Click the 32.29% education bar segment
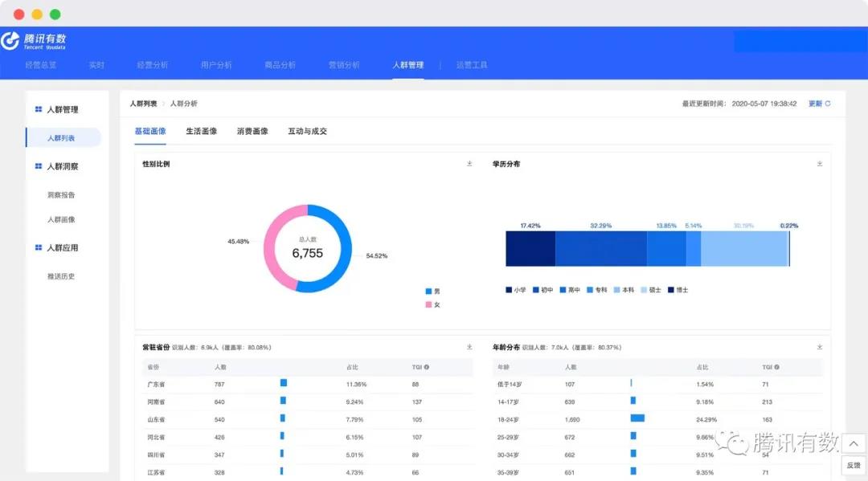The height and width of the screenshot is (481, 868). click(601, 249)
